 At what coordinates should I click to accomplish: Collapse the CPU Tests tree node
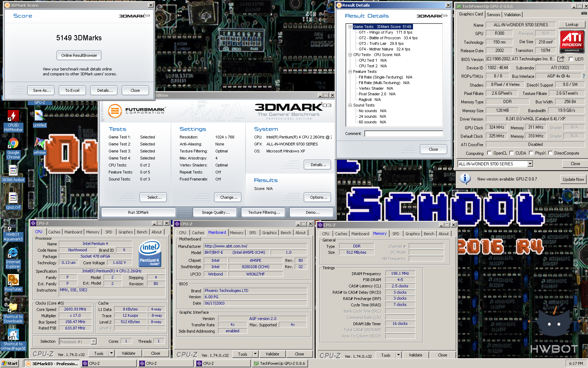tap(350, 55)
